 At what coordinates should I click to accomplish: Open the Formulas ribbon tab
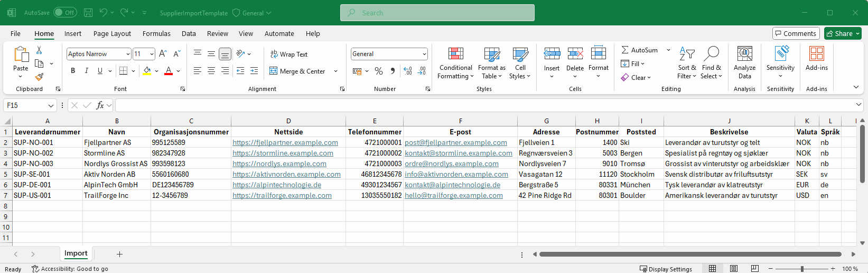[x=156, y=33]
